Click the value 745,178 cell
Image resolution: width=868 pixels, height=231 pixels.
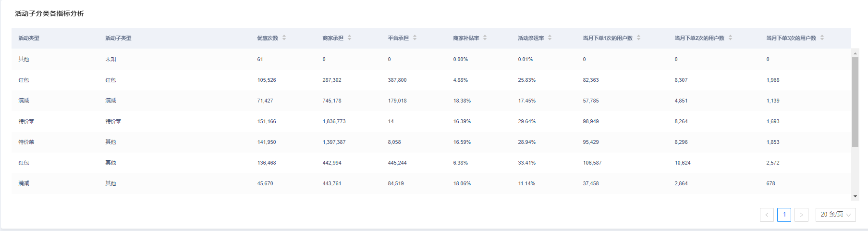pyautogui.click(x=332, y=101)
